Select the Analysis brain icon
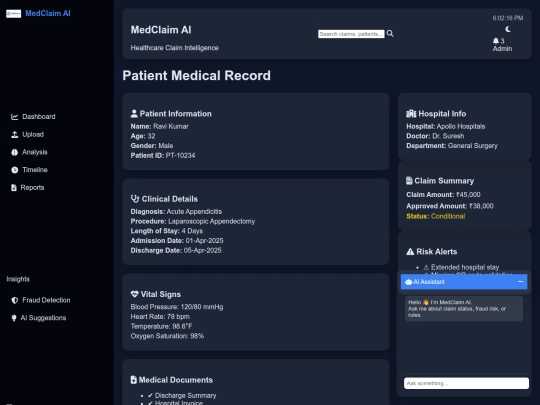The height and width of the screenshot is (405, 540). (14, 152)
